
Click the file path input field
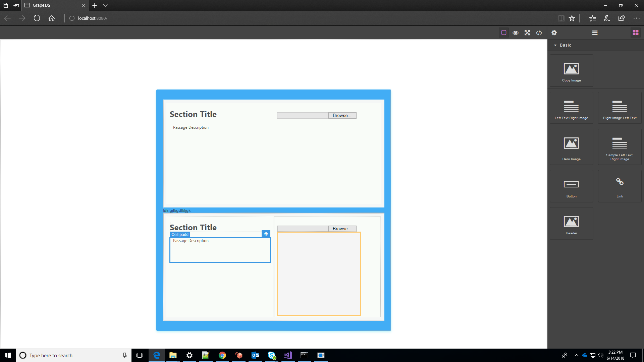coord(302,115)
